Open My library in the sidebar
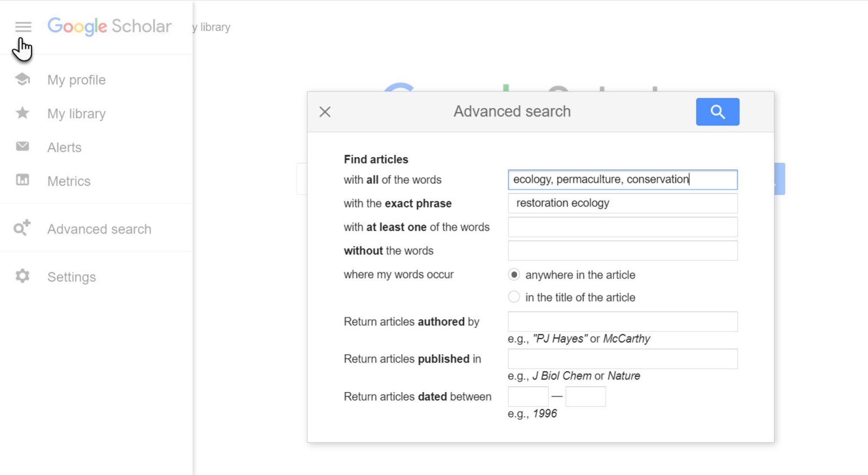This screenshot has height=475, width=868. click(x=76, y=114)
